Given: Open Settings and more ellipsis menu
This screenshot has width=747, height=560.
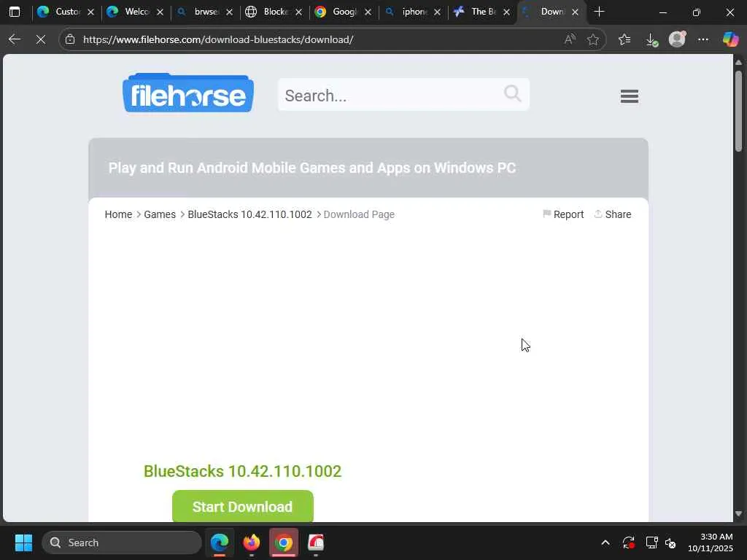Looking at the screenshot, I should [703, 39].
